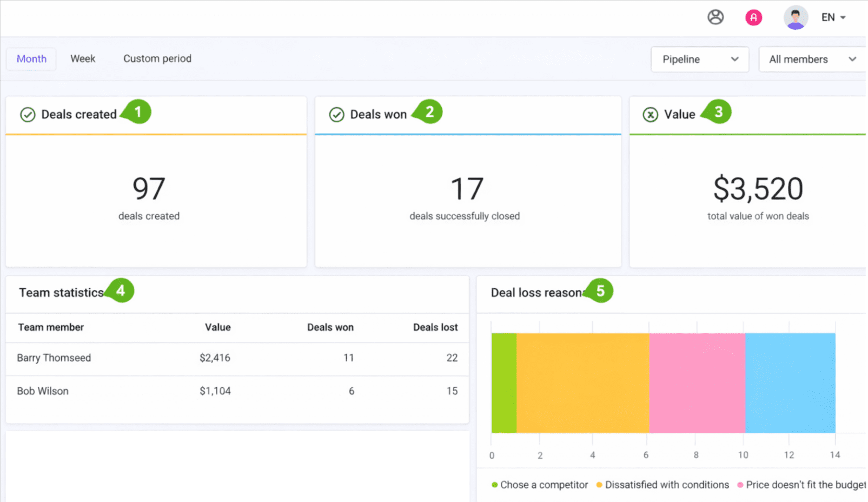This screenshot has width=868, height=502.
Task: Expand the Pipeline dropdown
Action: (700, 60)
